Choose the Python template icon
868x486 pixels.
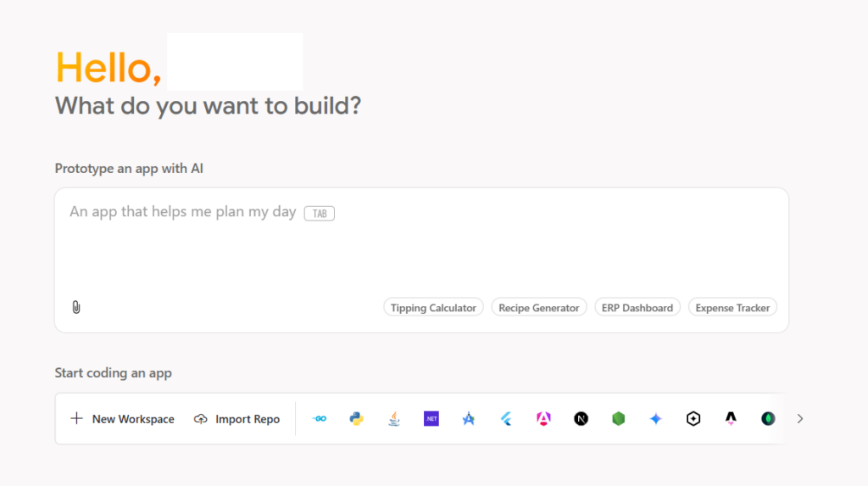coord(357,419)
